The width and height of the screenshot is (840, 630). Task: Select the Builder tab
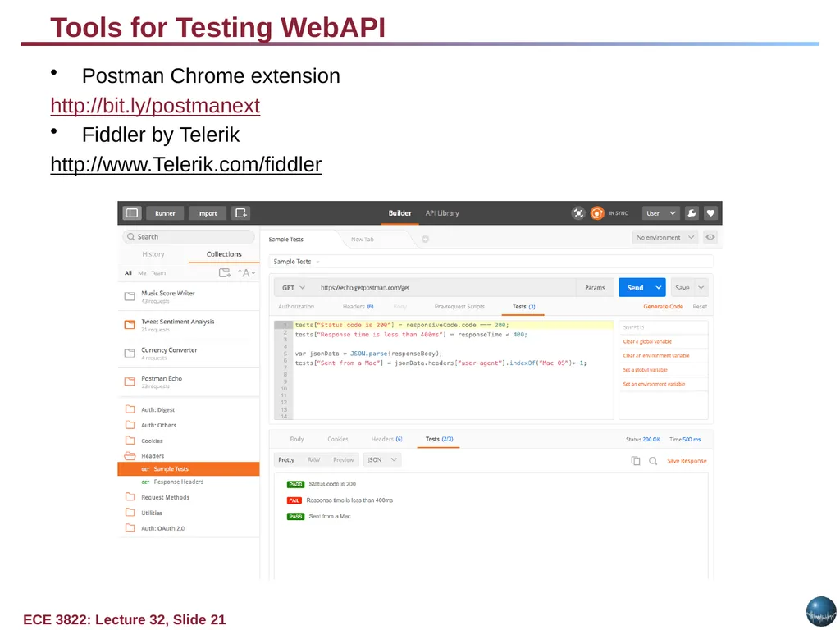click(x=399, y=213)
